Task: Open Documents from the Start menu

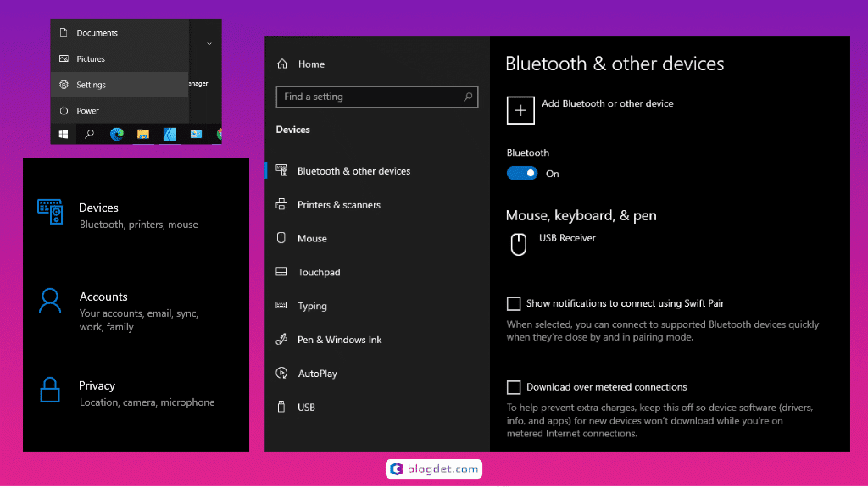Action: click(120, 33)
